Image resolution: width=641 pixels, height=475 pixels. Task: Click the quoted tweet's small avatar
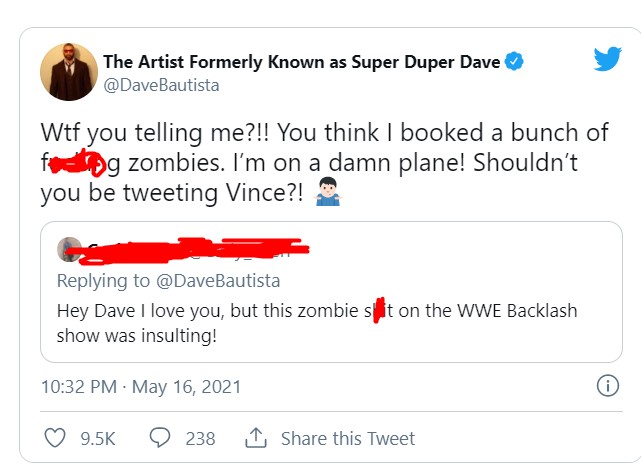pos(71,250)
